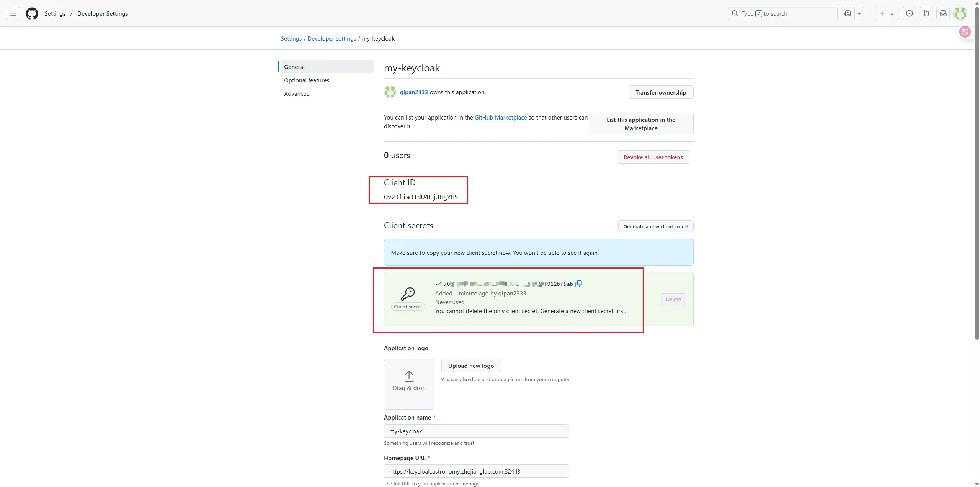Click the page vertical scrollbar
This screenshot has width=980, height=487.
point(977,172)
